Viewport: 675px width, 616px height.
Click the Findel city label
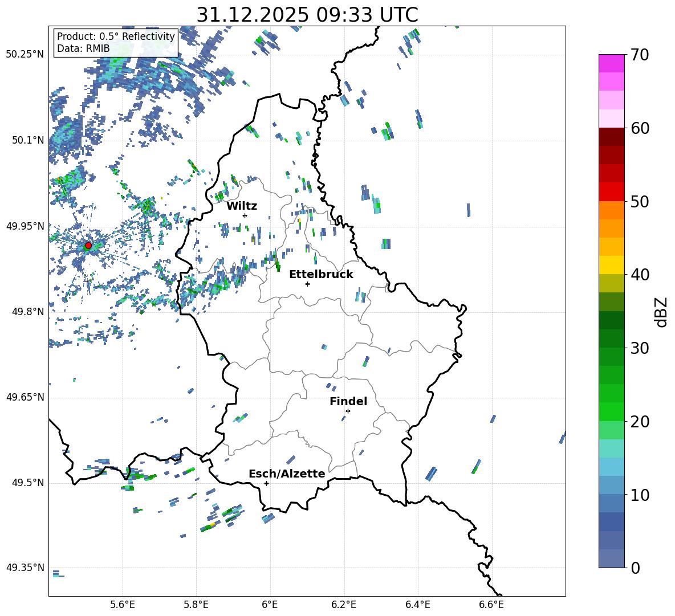[348, 401]
